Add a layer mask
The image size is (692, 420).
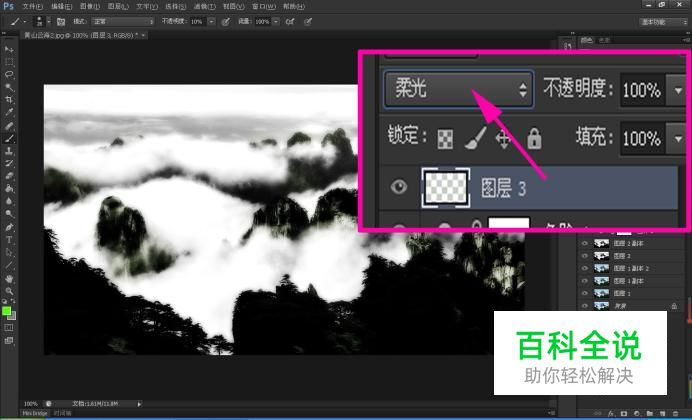click(x=624, y=413)
